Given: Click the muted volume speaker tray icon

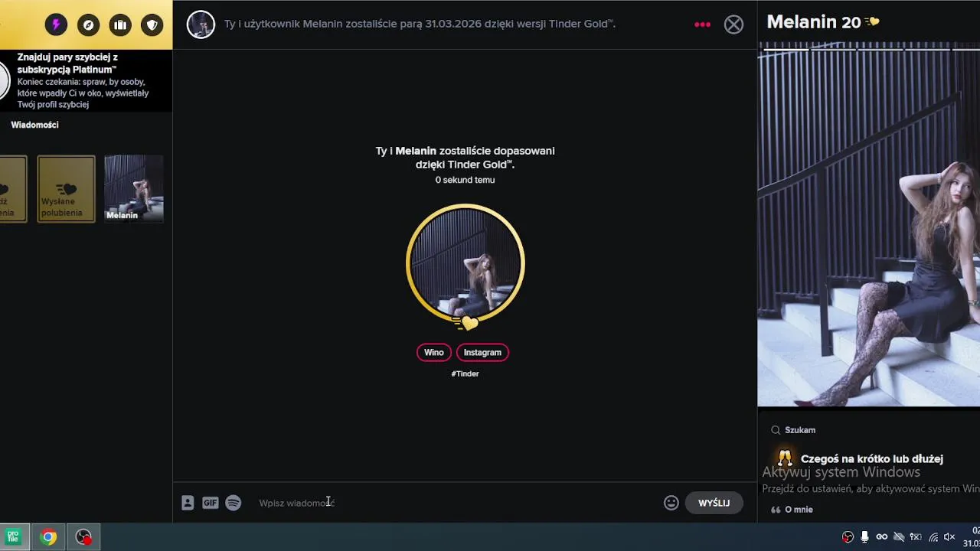Looking at the screenshot, I should tap(950, 537).
